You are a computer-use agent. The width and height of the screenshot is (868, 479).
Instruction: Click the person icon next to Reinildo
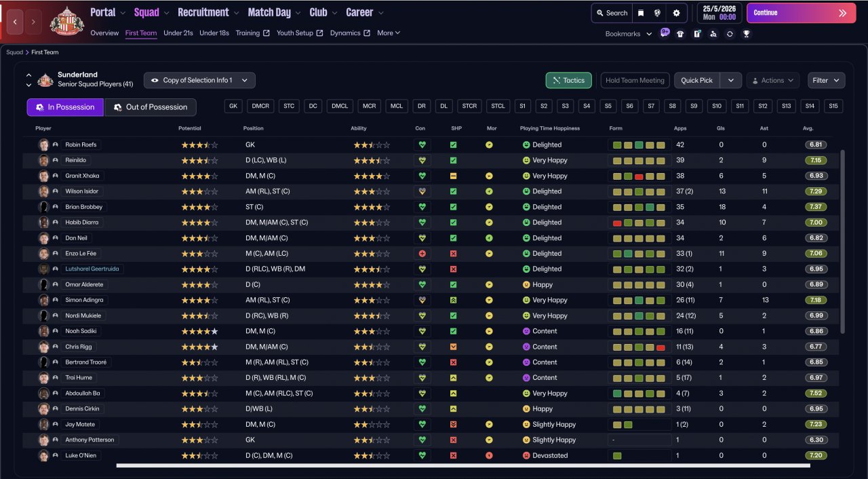[56, 160]
